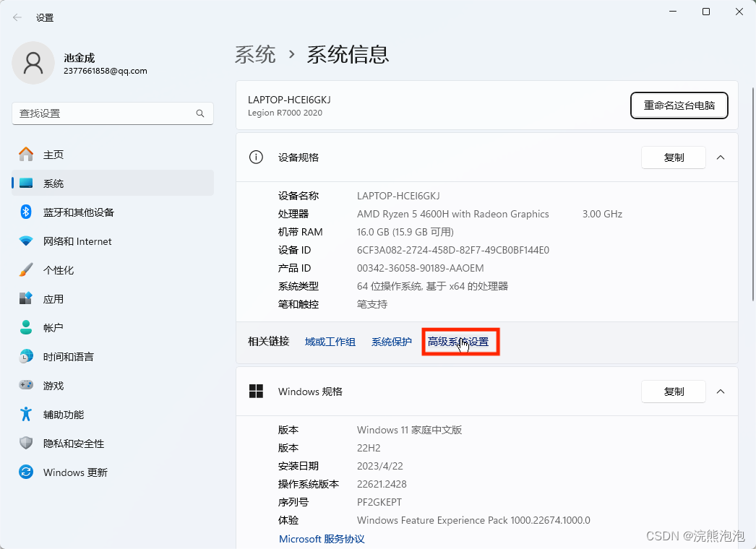Click Windows Feature Experience Pack value
This screenshot has width=756, height=549.
point(473,520)
